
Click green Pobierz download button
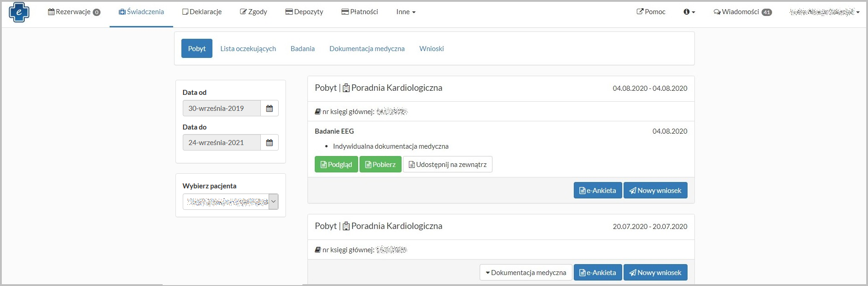[x=380, y=165]
